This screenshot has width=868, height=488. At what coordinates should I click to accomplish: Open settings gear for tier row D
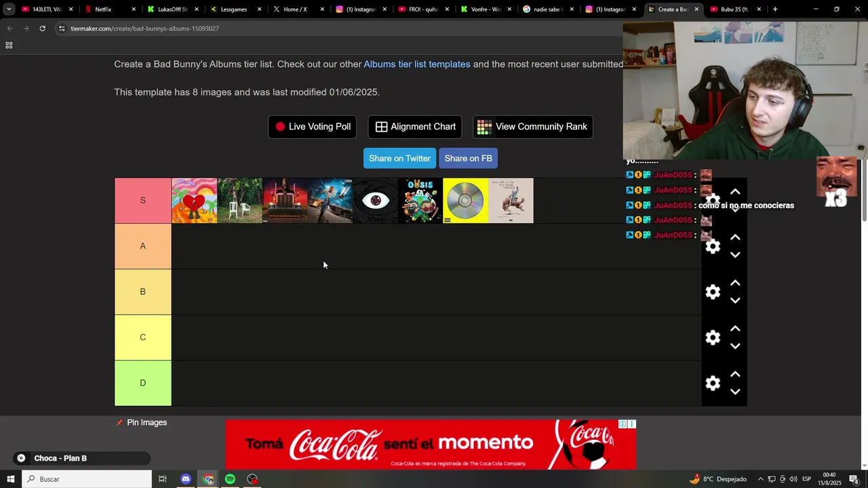click(x=713, y=383)
